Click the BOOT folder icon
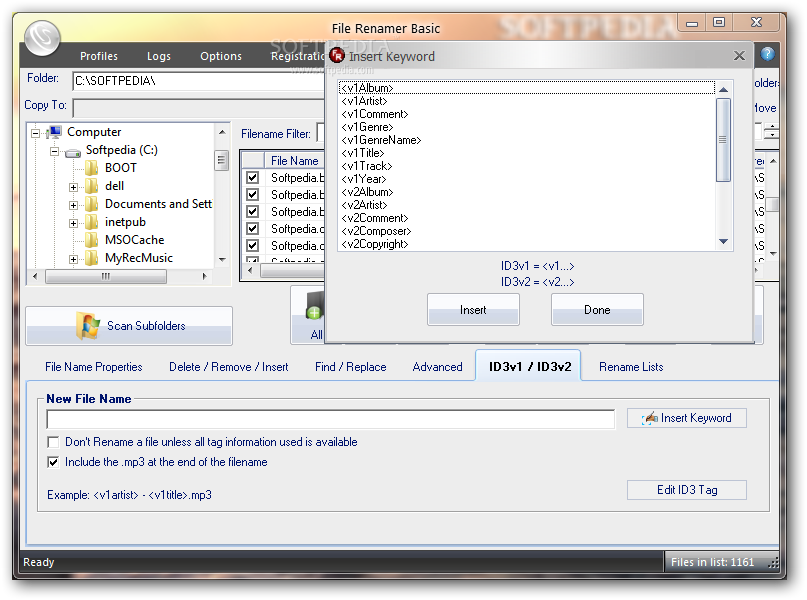This screenshot has height=600, width=807. [92, 168]
